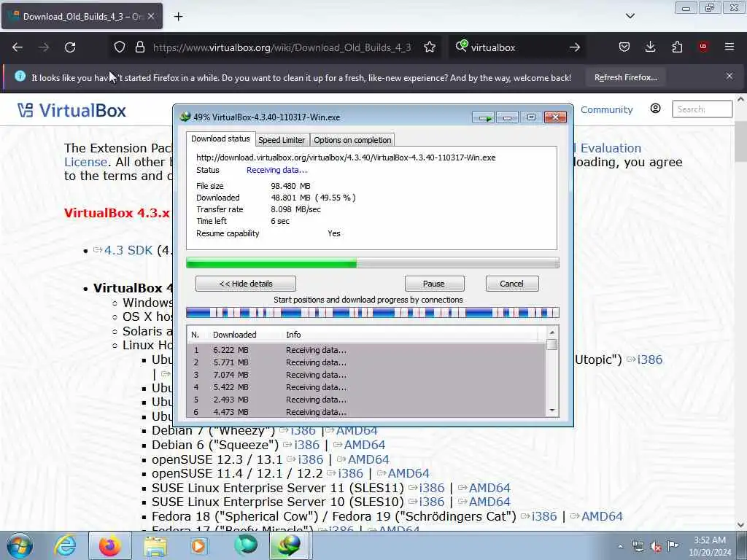
Task: Open Community menu on VirtualBox site
Action: pos(606,110)
